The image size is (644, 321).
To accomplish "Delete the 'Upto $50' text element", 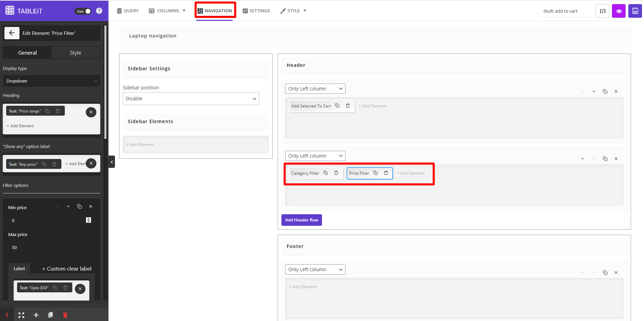I will point(65,288).
